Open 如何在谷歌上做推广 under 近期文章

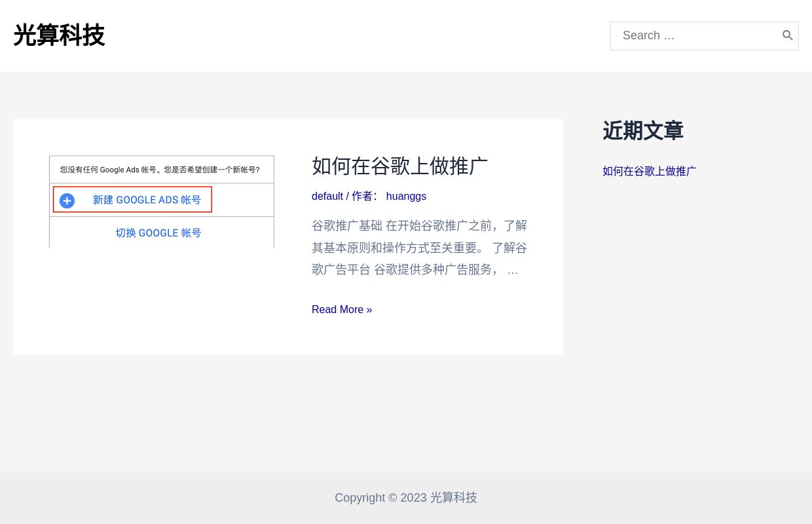coord(649,171)
